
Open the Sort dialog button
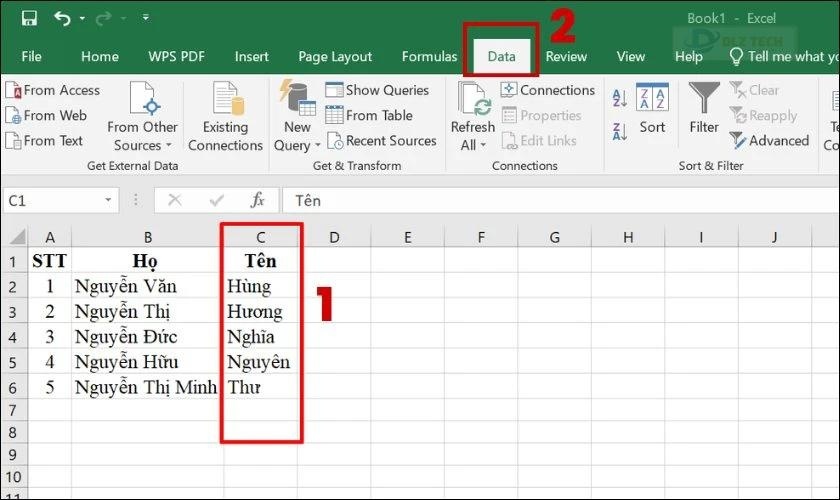652,109
